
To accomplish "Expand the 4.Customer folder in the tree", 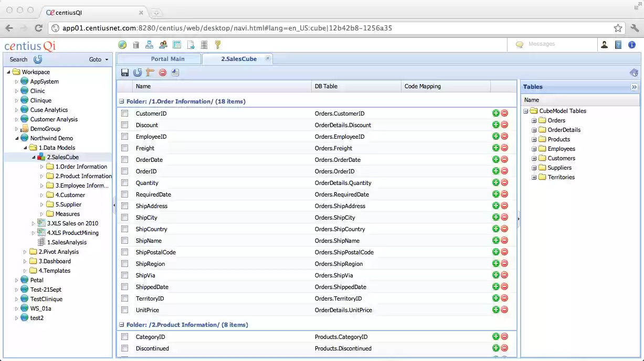I will 42,194.
